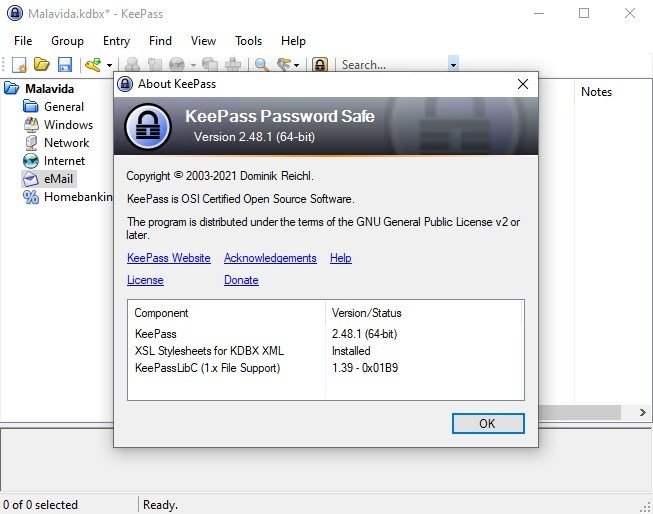Open the Open URL dropdown arrow
The image size is (653, 514).
pos(193,65)
